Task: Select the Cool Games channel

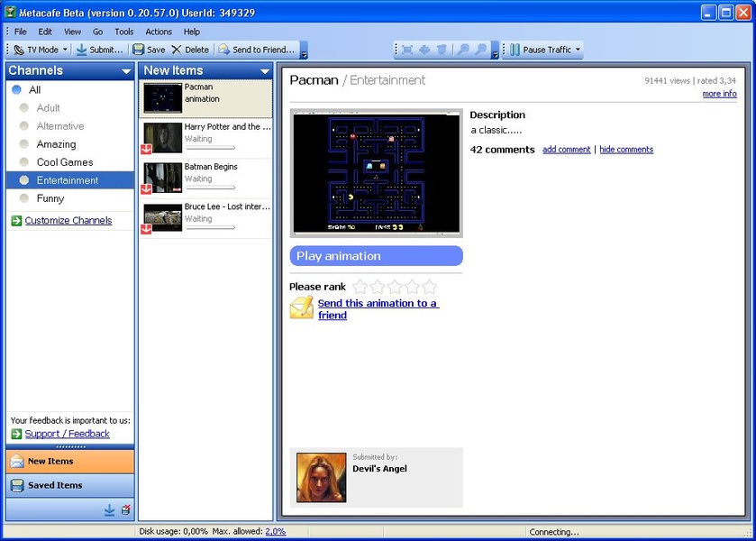Action: [65, 162]
